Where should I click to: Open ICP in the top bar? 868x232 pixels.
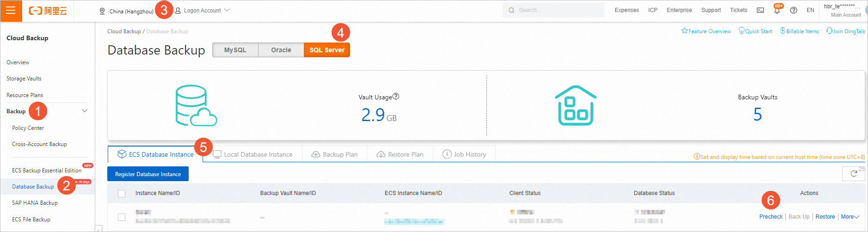653,10
